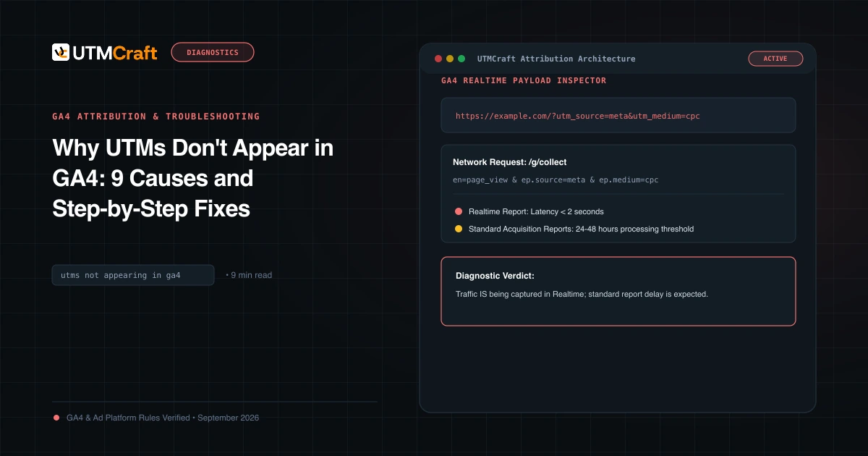Click Realtime Report latency text
868x456 pixels.
coord(536,211)
